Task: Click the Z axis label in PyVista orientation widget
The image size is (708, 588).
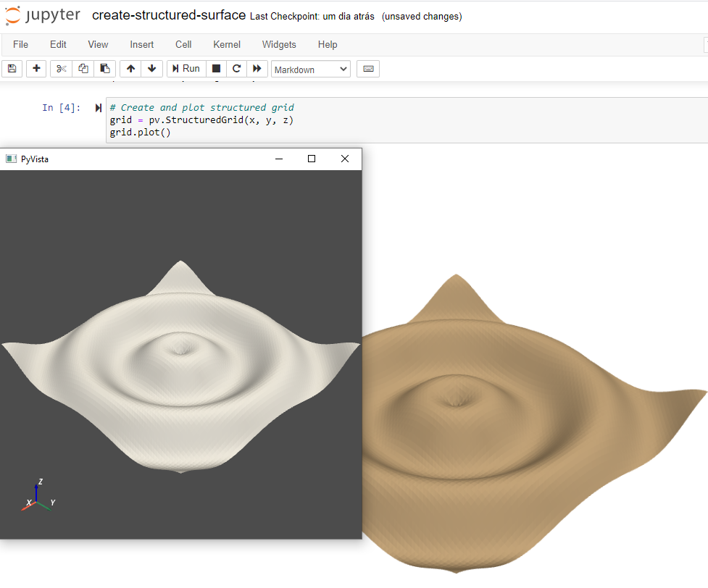Action: [41, 482]
